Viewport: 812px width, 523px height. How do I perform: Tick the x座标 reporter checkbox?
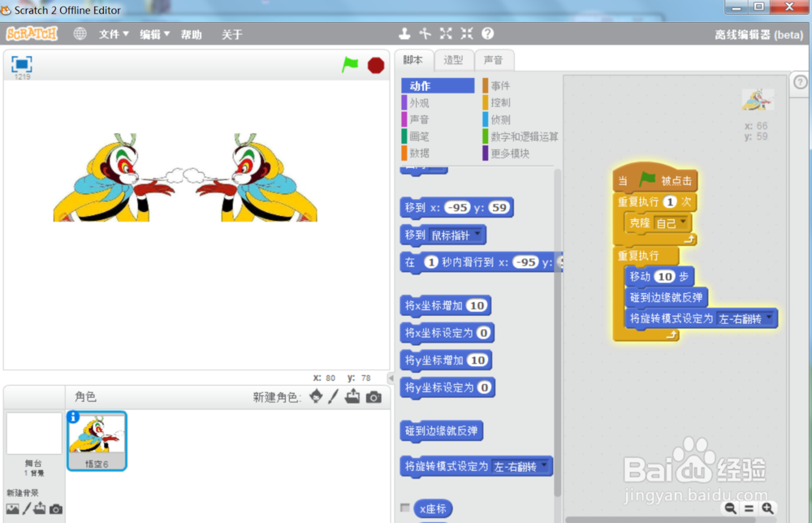click(x=405, y=508)
